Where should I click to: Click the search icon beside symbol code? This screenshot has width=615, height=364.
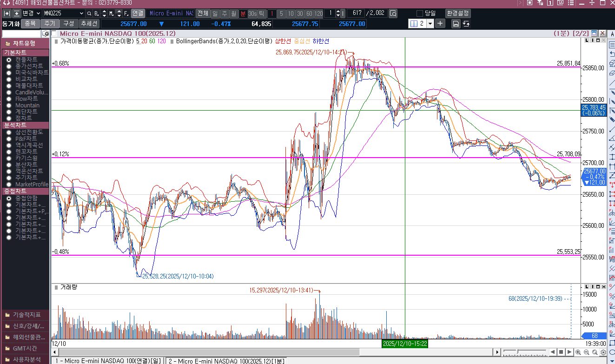(x=89, y=13)
